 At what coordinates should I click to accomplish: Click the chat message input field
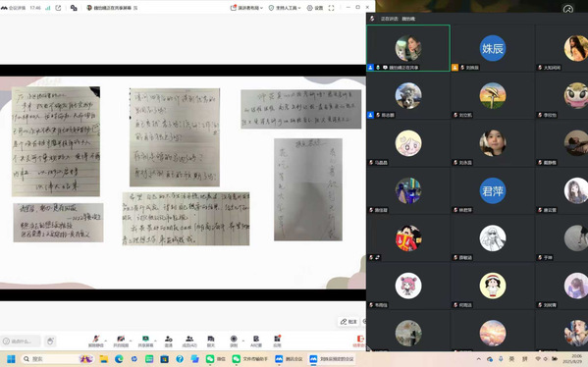(21, 341)
